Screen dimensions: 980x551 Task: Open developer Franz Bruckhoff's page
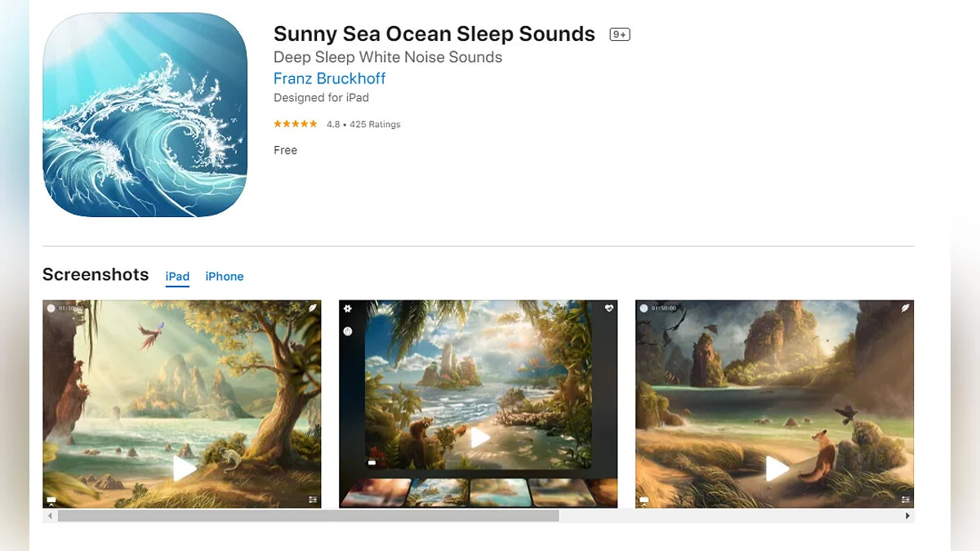329,78
